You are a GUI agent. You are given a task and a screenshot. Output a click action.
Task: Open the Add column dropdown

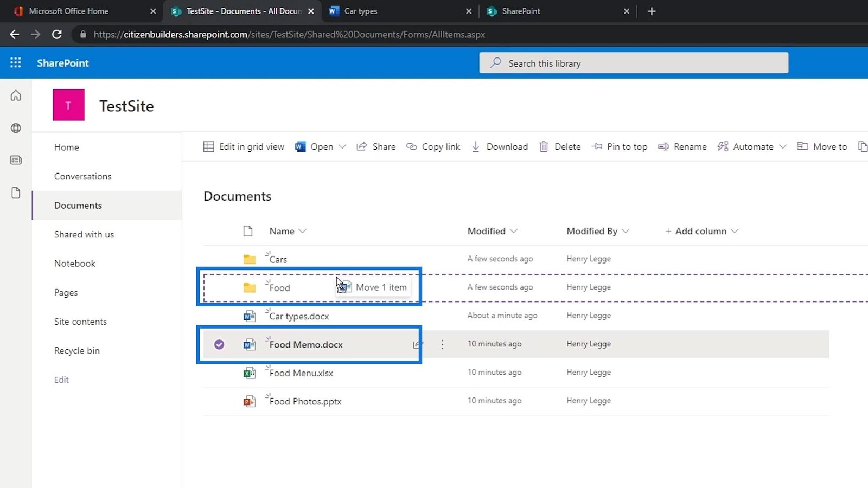coord(701,231)
